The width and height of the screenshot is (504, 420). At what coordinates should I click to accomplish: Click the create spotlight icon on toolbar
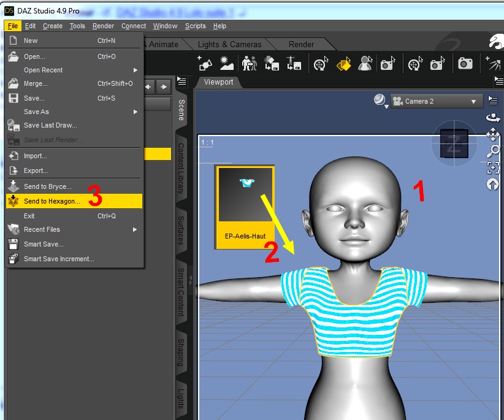click(494, 63)
